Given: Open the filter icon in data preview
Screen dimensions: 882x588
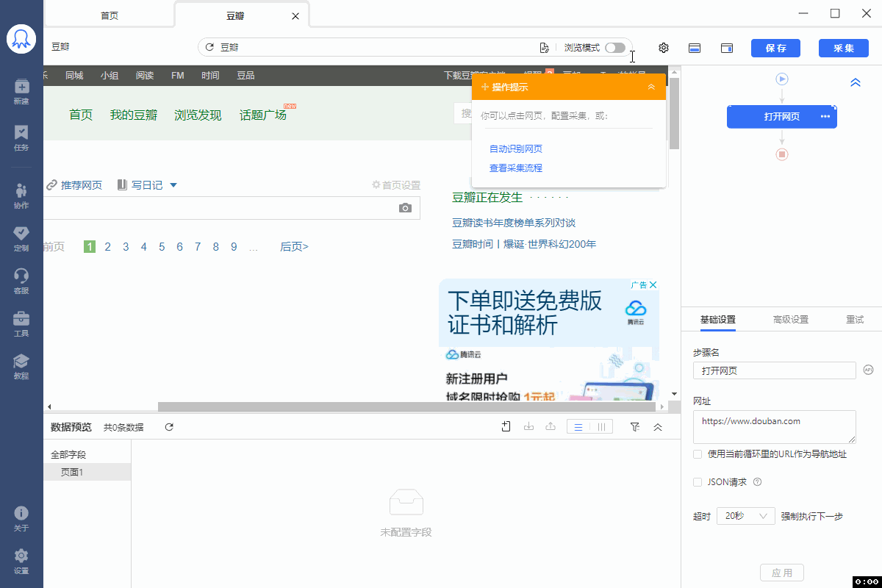Looking at the screenshot, I should [635, 426].
